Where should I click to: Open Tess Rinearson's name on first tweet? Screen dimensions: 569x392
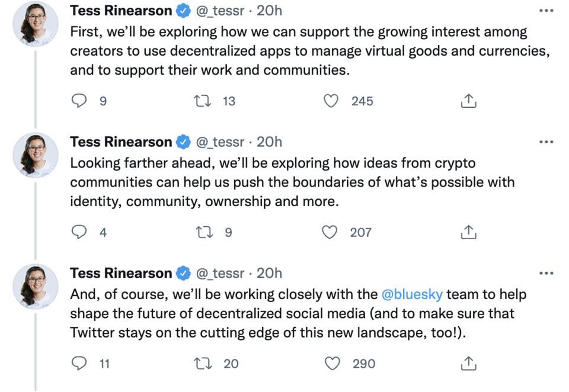121,11
